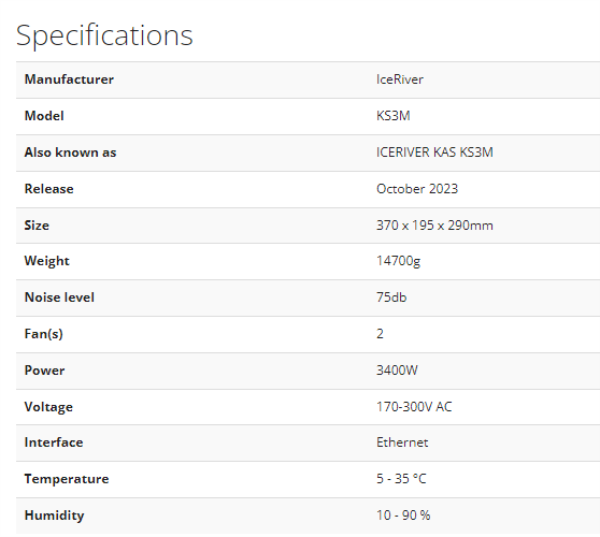Select the 3400W power value
The width and height of the screenshot is (600, 537).
coord(397,370)
